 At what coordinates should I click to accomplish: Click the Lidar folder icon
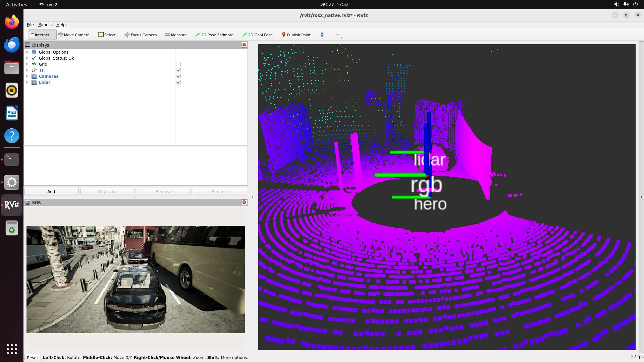[x=34, y=82]
